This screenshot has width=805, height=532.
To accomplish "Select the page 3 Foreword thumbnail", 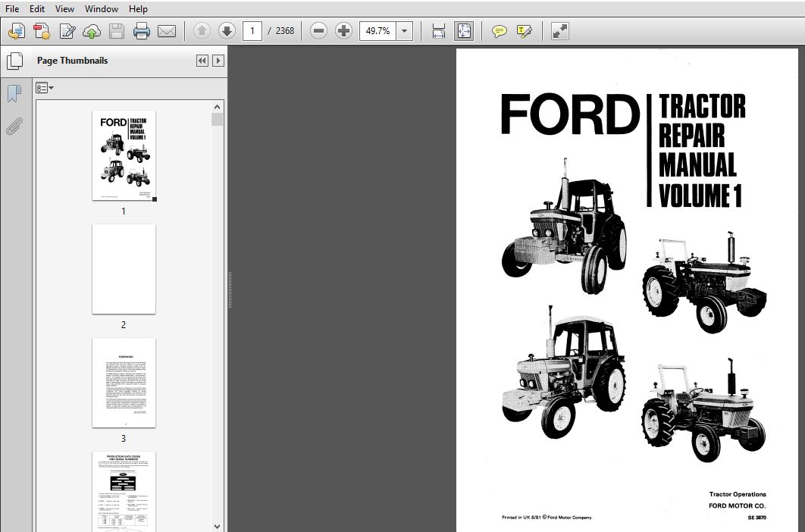I will click(124, 383).
